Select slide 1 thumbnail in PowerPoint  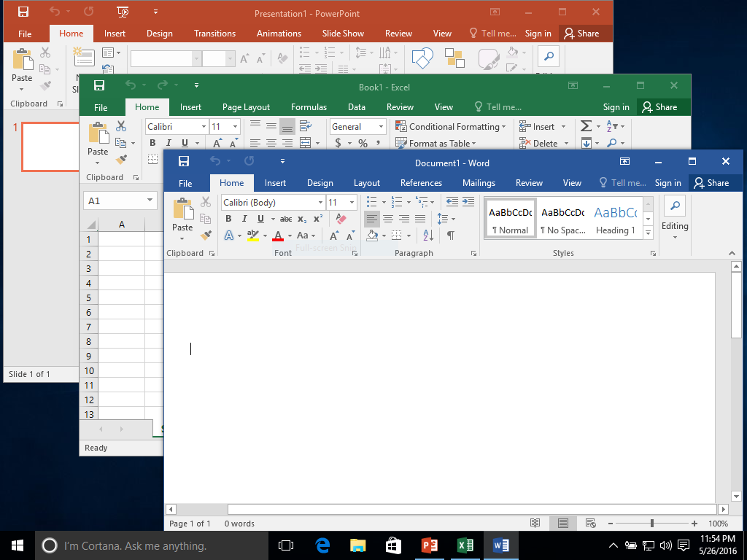tap(50, 147)
